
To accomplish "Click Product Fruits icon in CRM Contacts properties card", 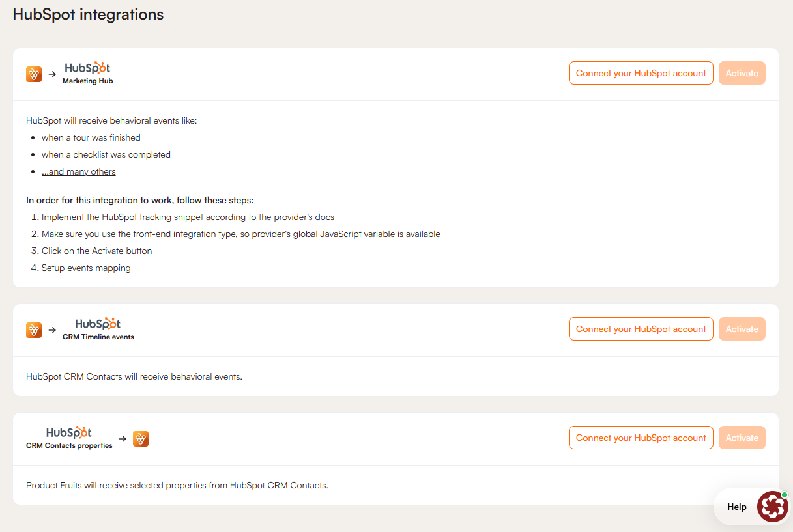I will [x=141, y=439].
